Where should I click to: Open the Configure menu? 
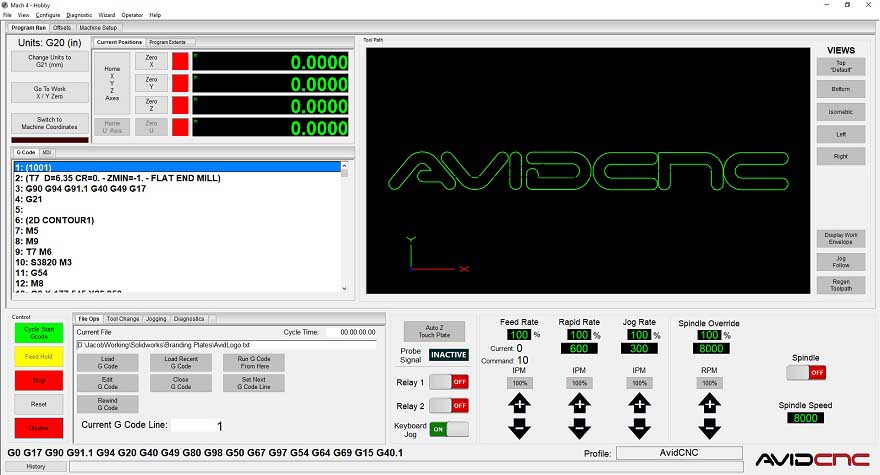click(x=48, y=15)
